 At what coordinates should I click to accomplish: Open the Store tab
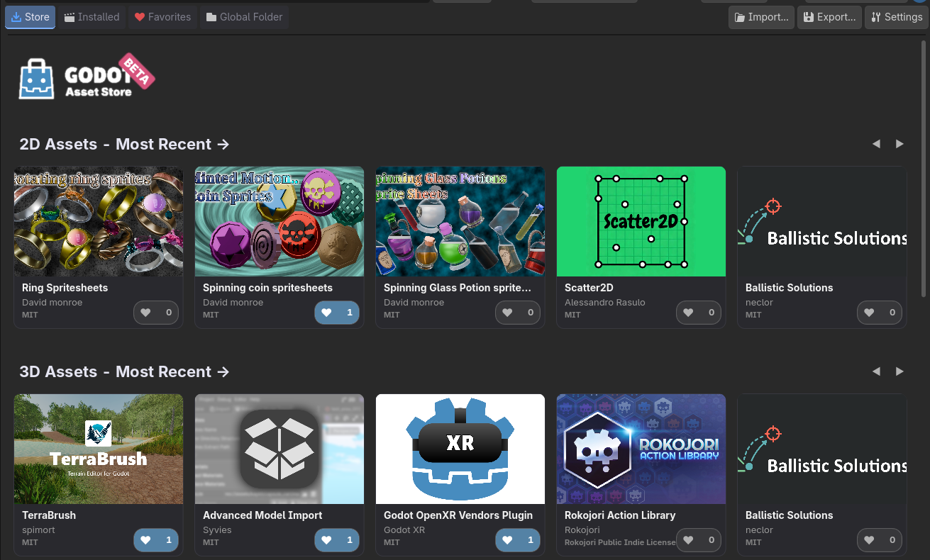click(x=30, y=17)
